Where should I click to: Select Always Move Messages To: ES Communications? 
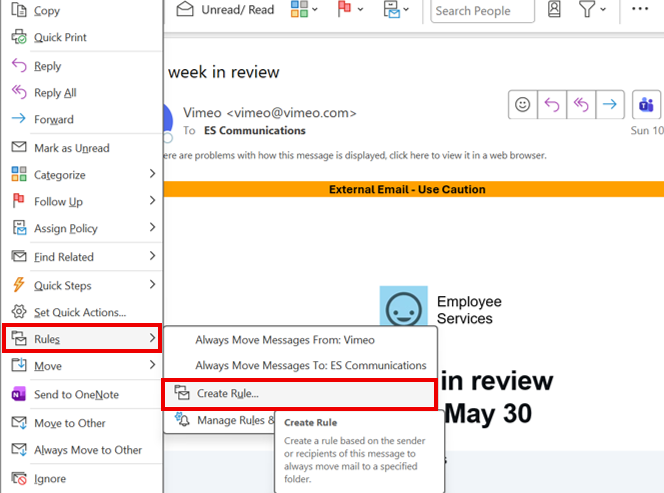point(311,366)
